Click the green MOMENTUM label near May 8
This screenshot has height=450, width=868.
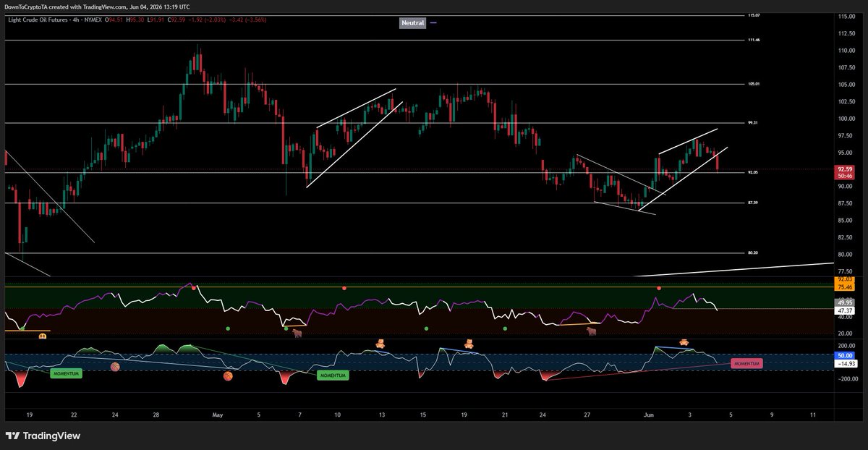coord(333,375)
